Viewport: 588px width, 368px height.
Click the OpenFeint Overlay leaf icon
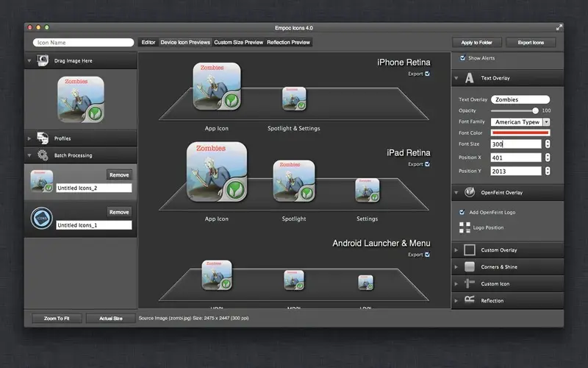470,192
